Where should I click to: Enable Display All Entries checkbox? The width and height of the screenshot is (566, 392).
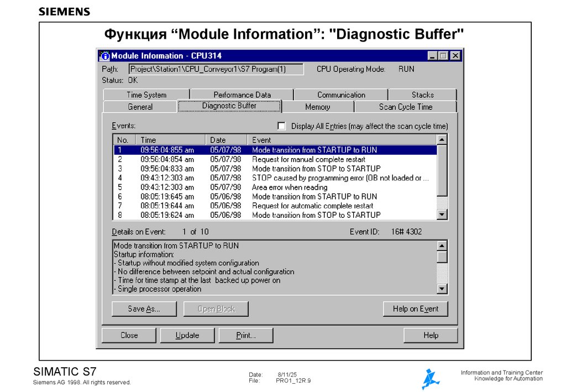pos(281,125)
